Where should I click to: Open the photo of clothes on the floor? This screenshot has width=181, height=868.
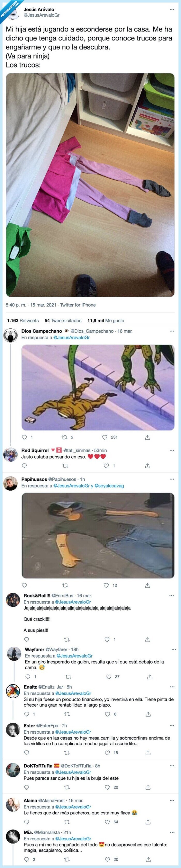pyautogui.click(x=90, y=185)
